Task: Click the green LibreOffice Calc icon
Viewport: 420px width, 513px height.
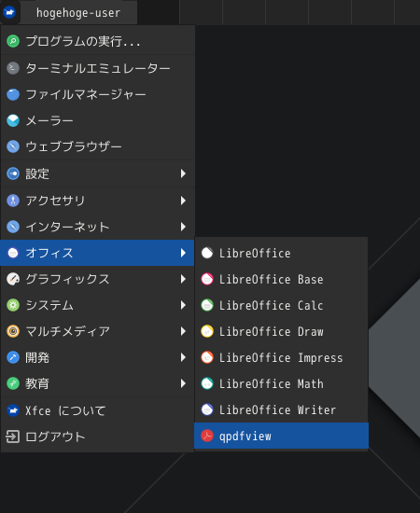Action: tap(207, 305)
